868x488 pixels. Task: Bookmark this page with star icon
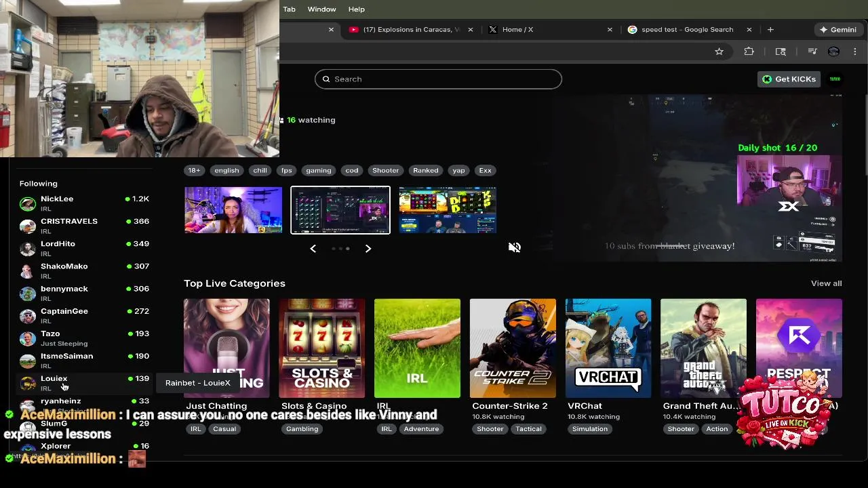[719, 52]
